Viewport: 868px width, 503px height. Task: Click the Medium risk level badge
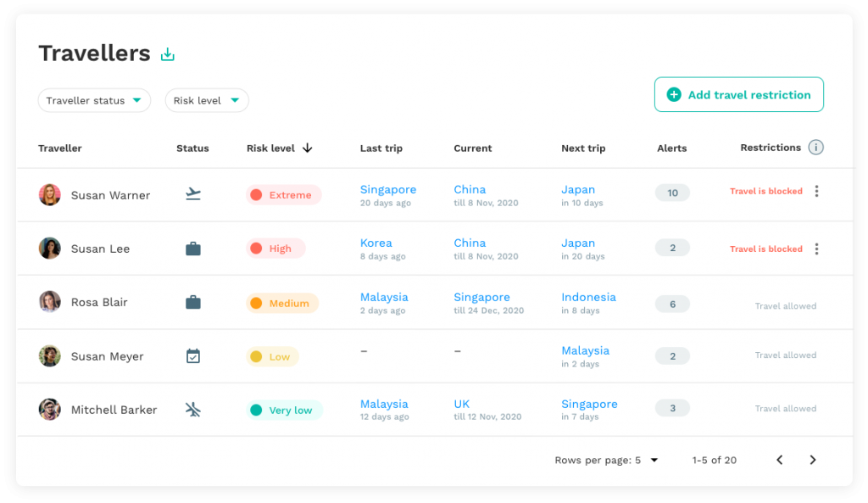[x=281, y=303]
